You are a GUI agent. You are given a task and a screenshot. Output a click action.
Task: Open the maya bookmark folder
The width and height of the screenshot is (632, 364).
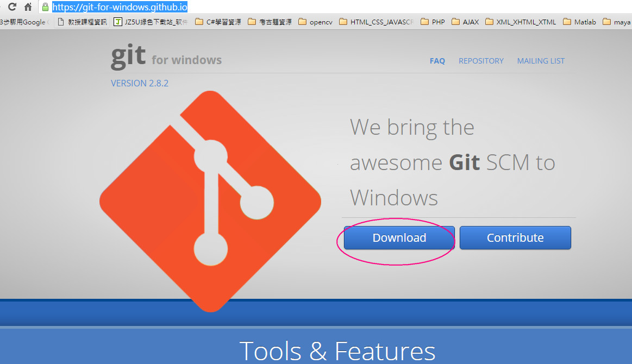[x=617, y=22]
